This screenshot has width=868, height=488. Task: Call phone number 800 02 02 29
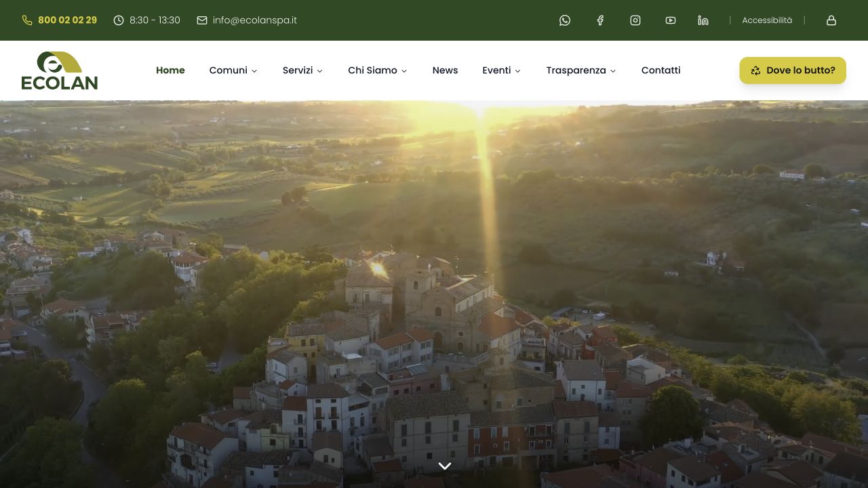[60, 20]
